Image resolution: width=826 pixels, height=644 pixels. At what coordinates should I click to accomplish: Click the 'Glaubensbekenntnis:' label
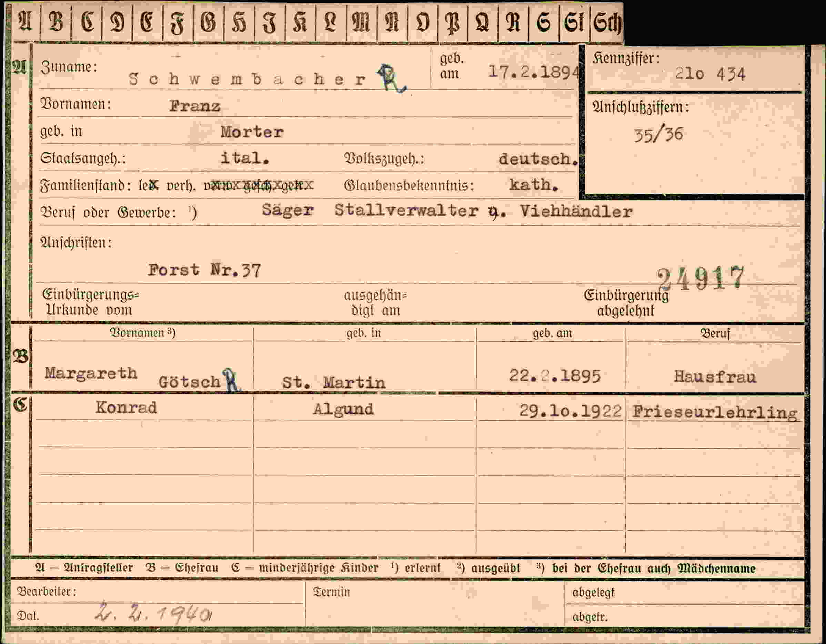tap(409, 186)
